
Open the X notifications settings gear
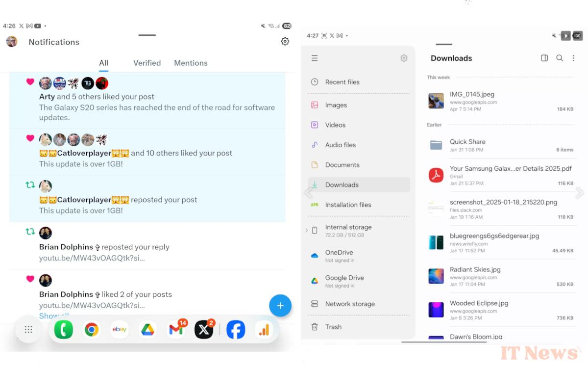coord(285,42)
